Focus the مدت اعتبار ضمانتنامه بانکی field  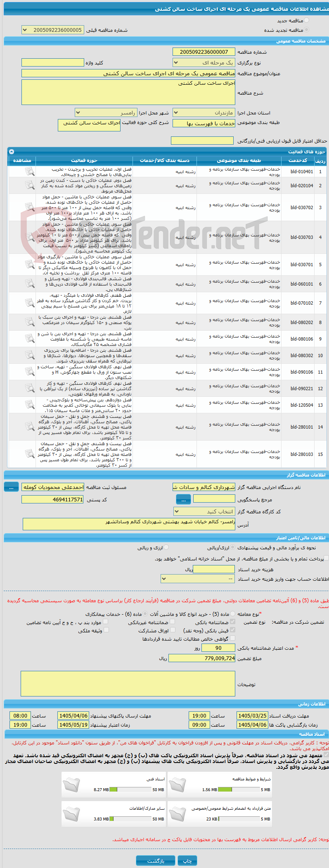[x=218, y=648]
